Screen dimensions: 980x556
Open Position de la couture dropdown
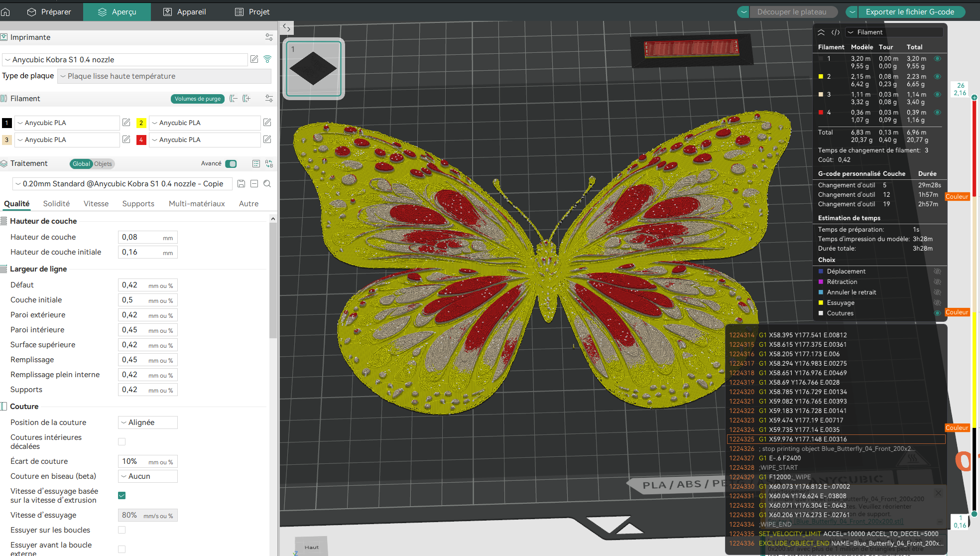click(148, 422)
